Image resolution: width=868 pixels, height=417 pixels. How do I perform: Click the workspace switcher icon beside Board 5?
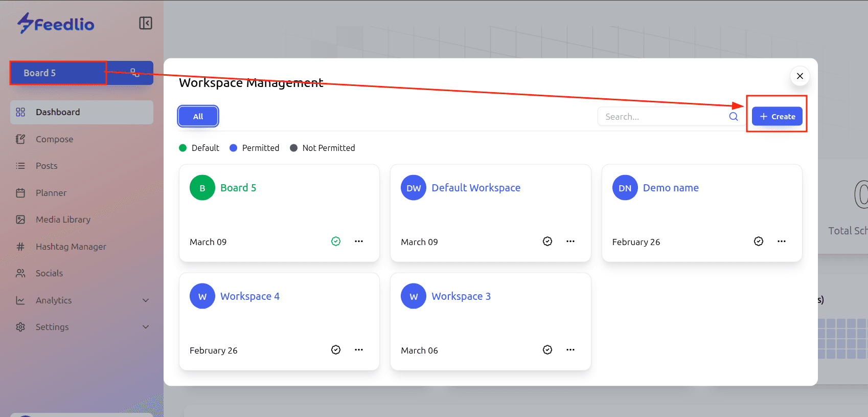click(x=135, y=73)
